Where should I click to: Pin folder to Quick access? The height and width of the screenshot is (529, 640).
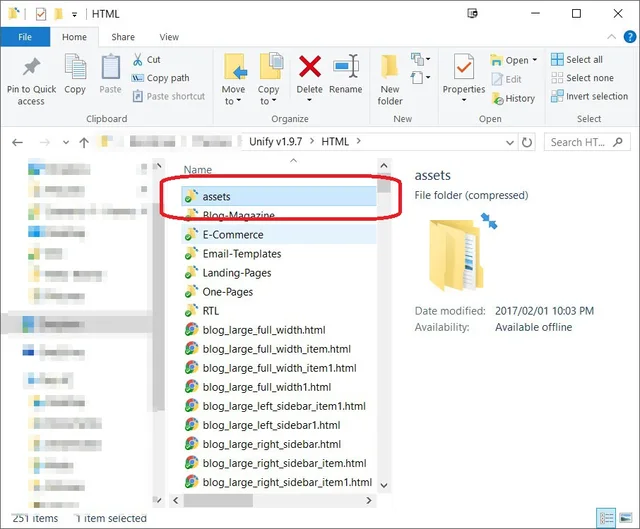31,81
